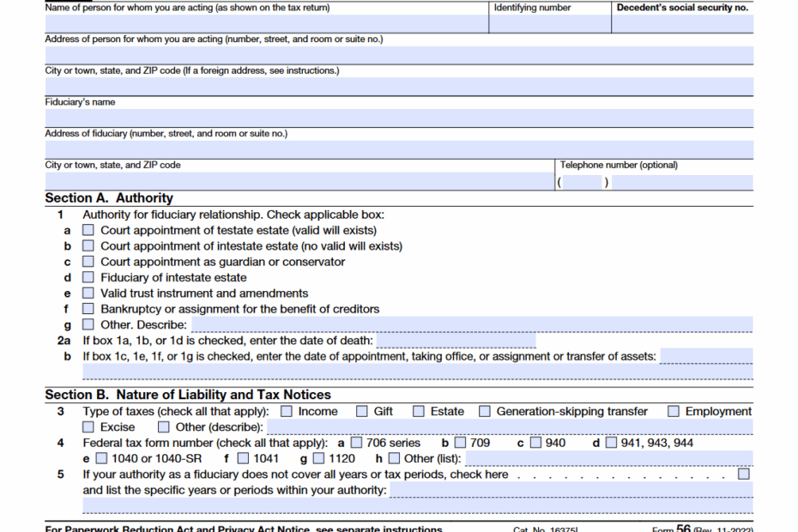Check box 1d, Fiduciary of intestate estate
Screen dimensions: 798x532
click(88, 277)
